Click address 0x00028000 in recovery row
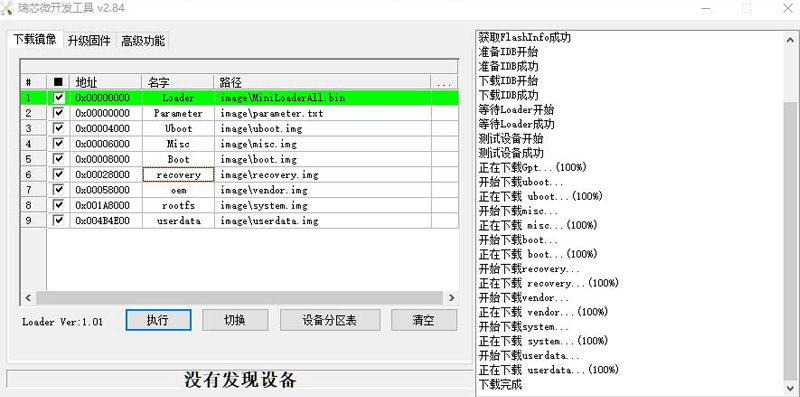The width and height of the screenshot is (800, 397). (x=103, y=175)
